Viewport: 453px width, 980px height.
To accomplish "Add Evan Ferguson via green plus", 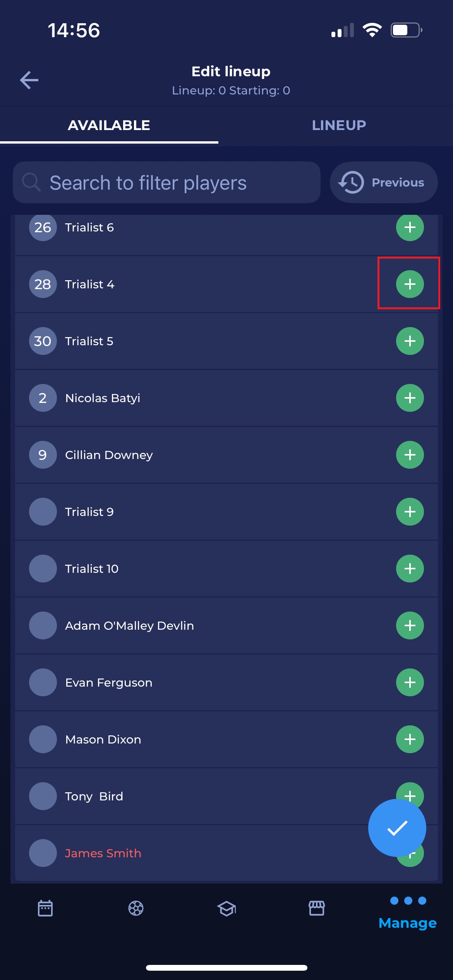I will [x=410, y=682].
